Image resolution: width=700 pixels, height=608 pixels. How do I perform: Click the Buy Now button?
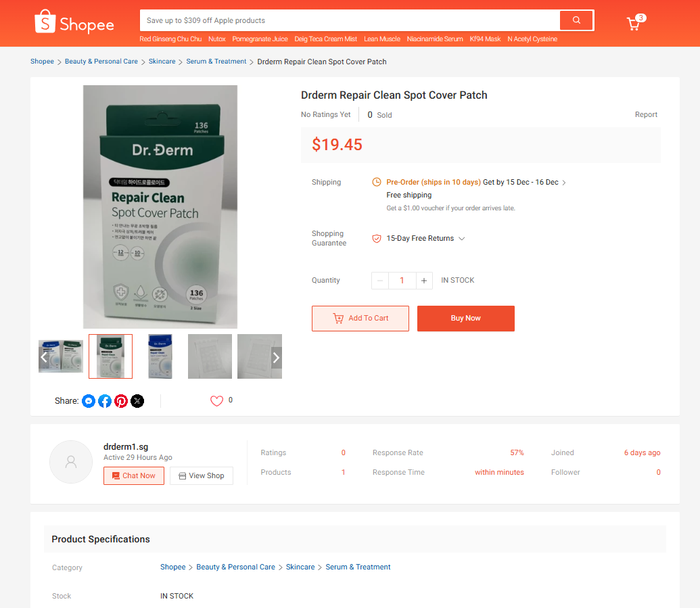(x=465, y=319)
